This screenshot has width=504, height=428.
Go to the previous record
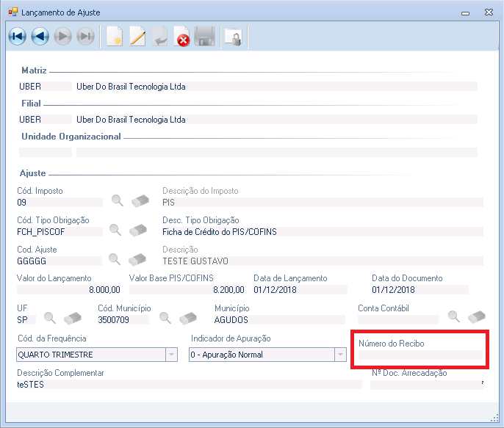(40, 37)
